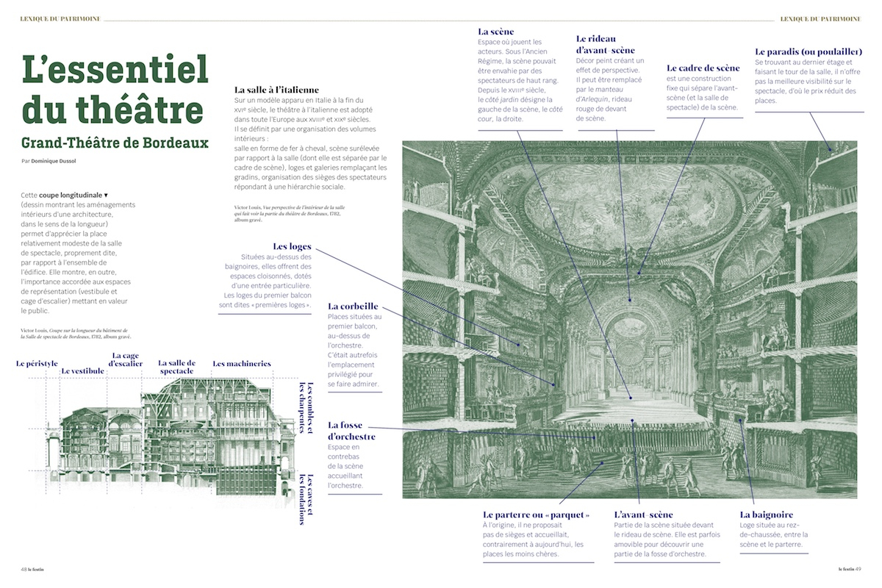Viewport: 882px width, 588px height.
Task: Click the title "L'essentiel du théâtre"
Action: (x=115, y=89)
